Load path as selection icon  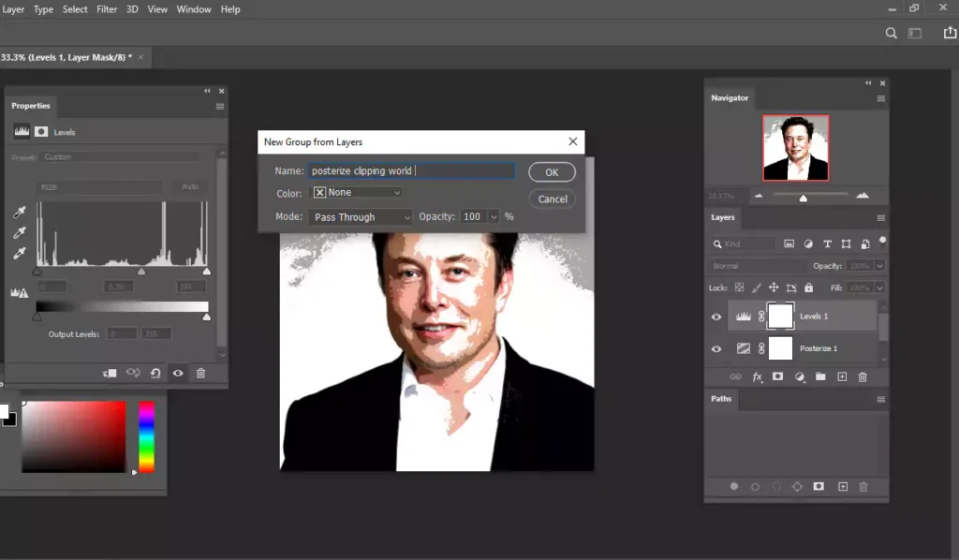pos(776,487)
